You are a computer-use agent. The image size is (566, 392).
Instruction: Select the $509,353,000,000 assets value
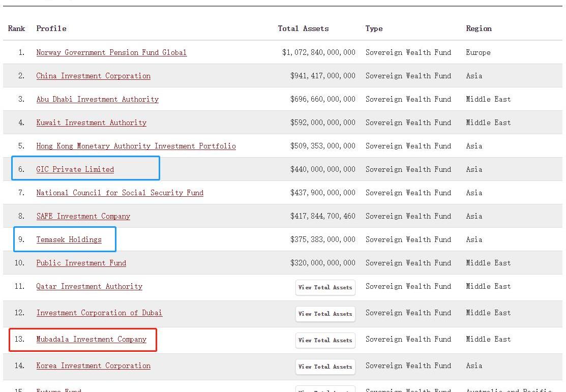(x=323, y=146)
